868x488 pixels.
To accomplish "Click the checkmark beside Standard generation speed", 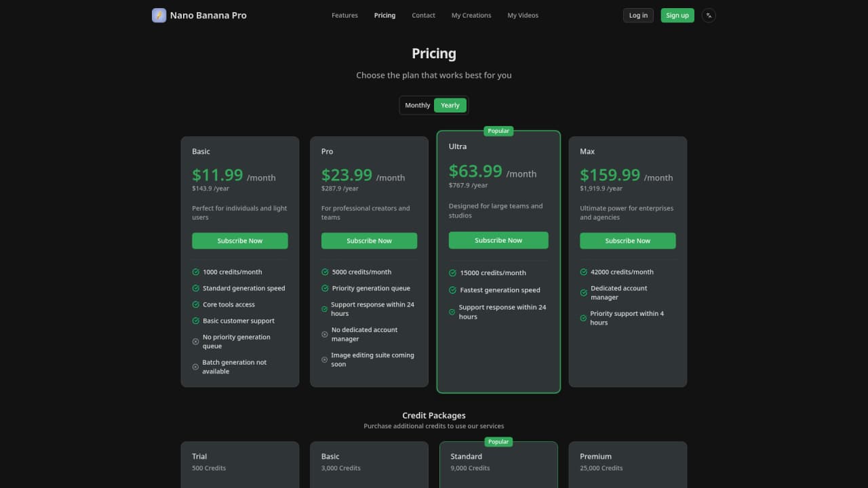I will click(x=196, y=288).
